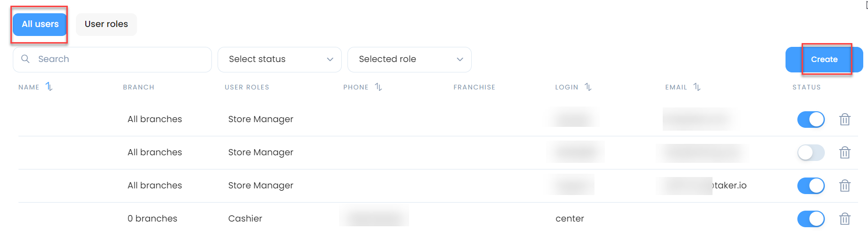868x231 pixels.
Task: Delete the first Store Manager user
Action: (845, 119)
